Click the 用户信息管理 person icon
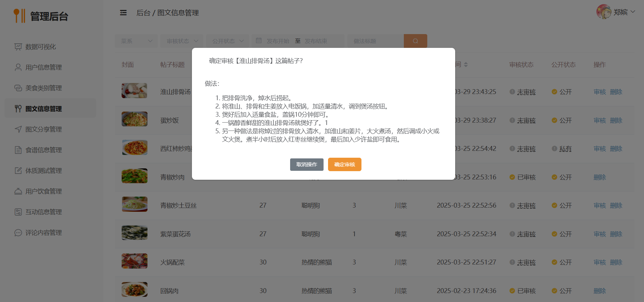Viewport: 644px width, 302px height. coord(18,67)
